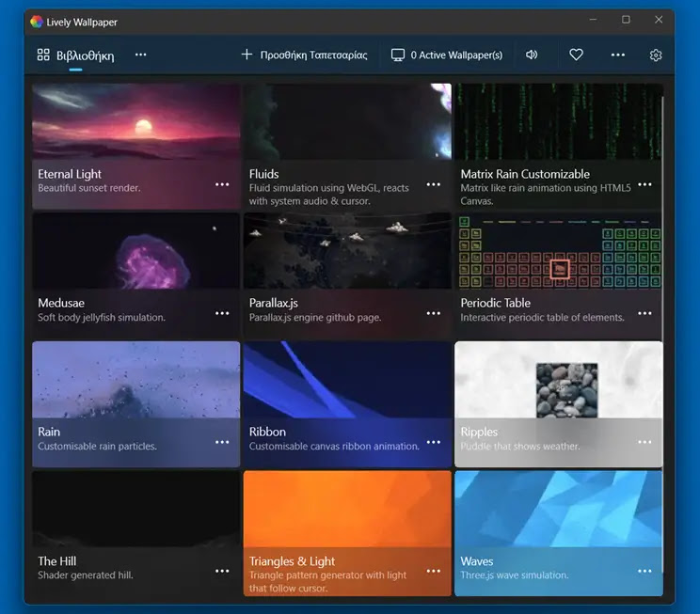Click the heart favorites icon

576,55
